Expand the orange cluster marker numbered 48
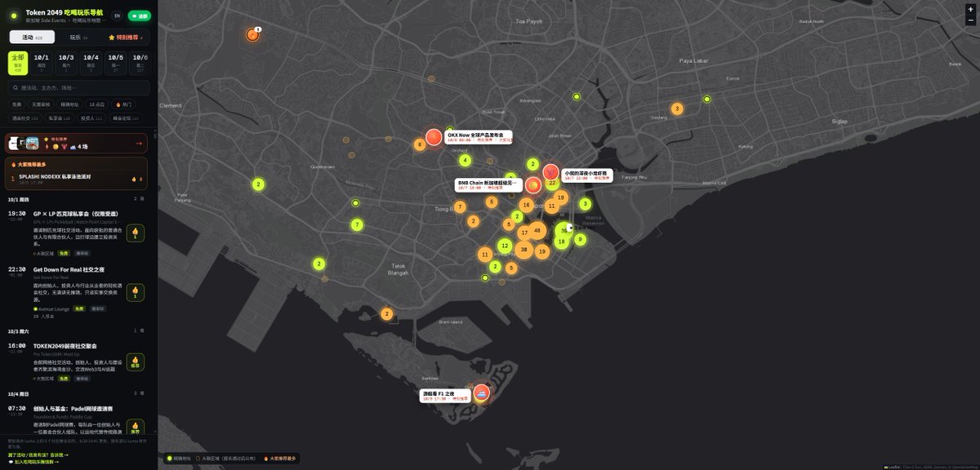 537,231
